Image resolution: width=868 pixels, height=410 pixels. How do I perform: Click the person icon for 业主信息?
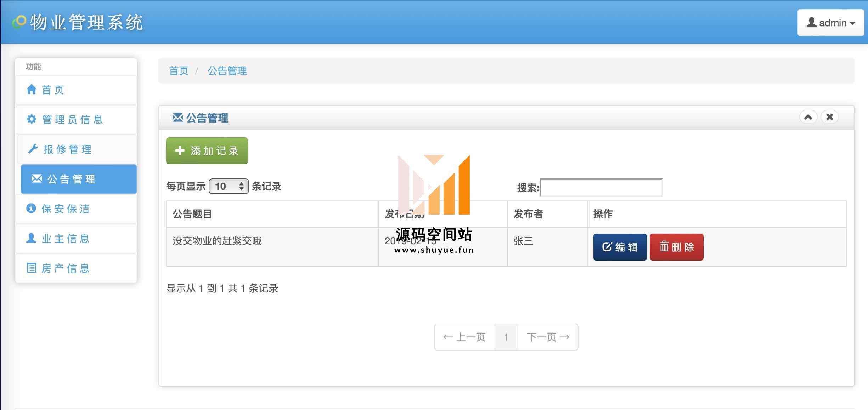31,238
